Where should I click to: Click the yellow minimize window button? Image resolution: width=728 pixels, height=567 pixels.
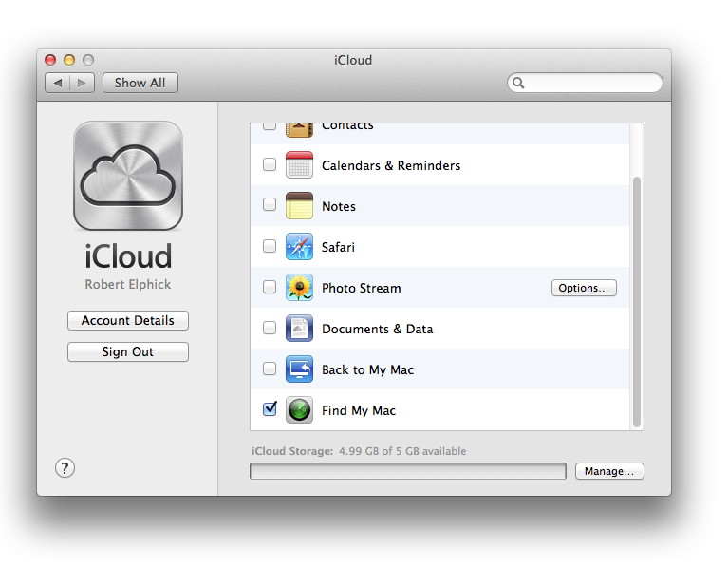[x=69, y=60]
